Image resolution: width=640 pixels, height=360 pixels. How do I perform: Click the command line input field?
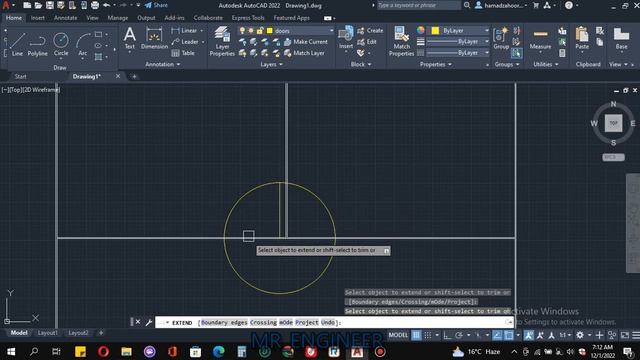point(333,322)
